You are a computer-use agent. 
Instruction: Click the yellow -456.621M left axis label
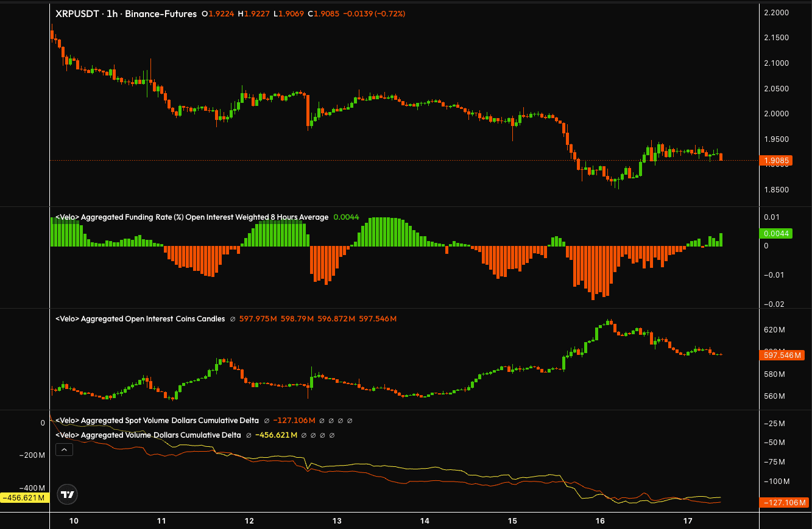click(24, 498)
